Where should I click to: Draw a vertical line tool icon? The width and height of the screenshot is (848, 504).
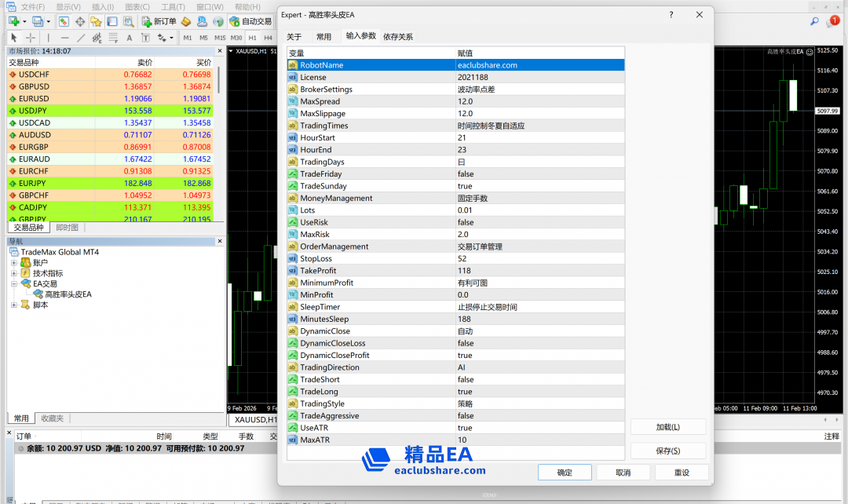(x=48, y=38)
